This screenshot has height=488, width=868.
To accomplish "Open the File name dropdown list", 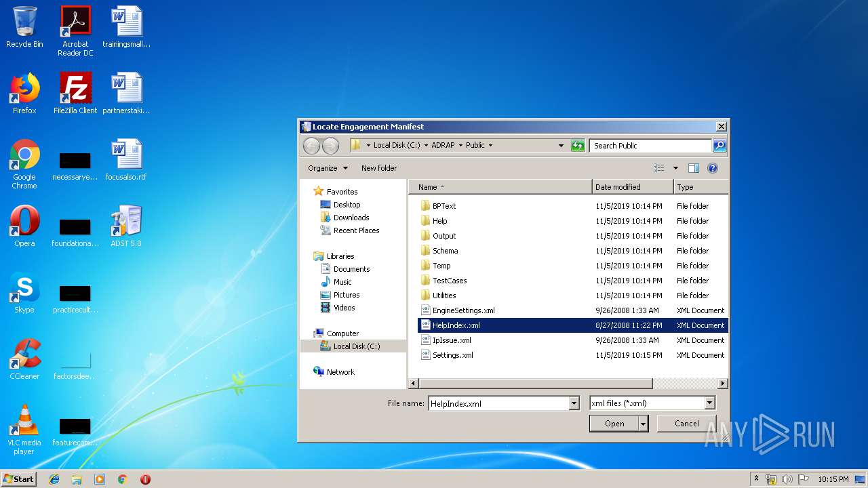I will [x=574, y=403].
